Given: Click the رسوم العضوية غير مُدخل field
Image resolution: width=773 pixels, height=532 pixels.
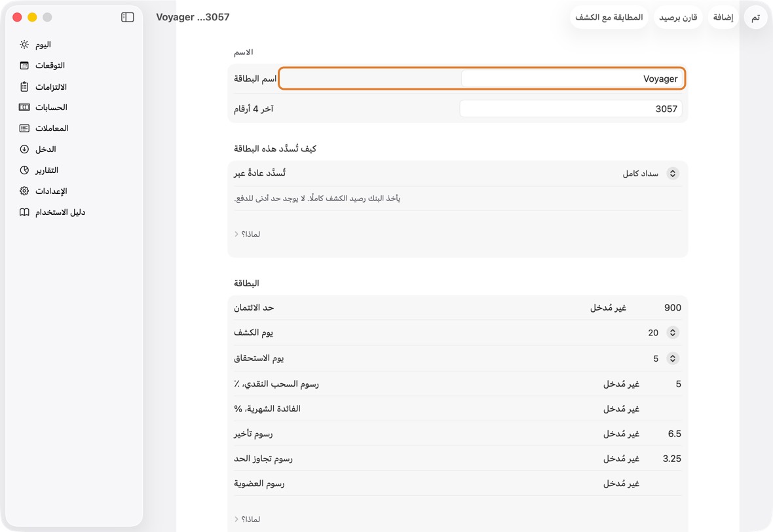Looking at the screenshot, I should [x=621, y=484].
